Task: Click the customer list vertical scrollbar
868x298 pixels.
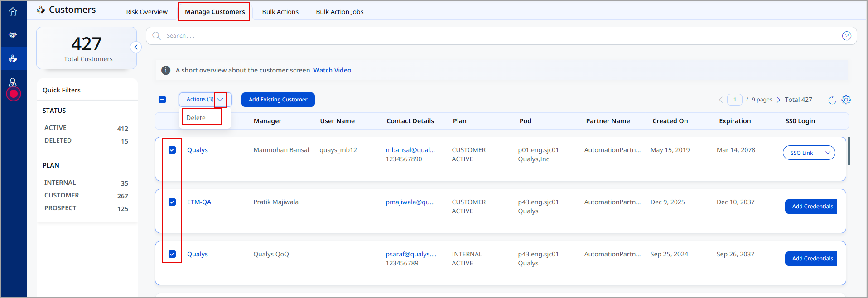Action: [849, 151]
